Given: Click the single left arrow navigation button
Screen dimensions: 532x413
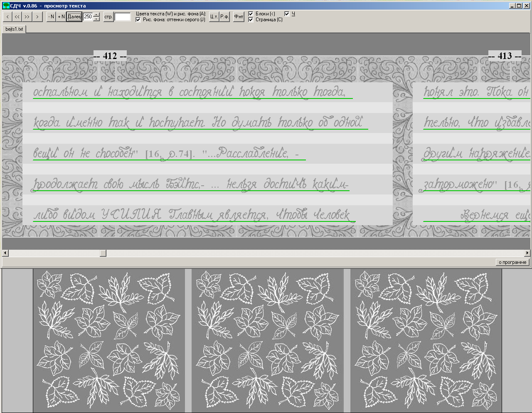Looking at the screenshot, I should (7, 17).
